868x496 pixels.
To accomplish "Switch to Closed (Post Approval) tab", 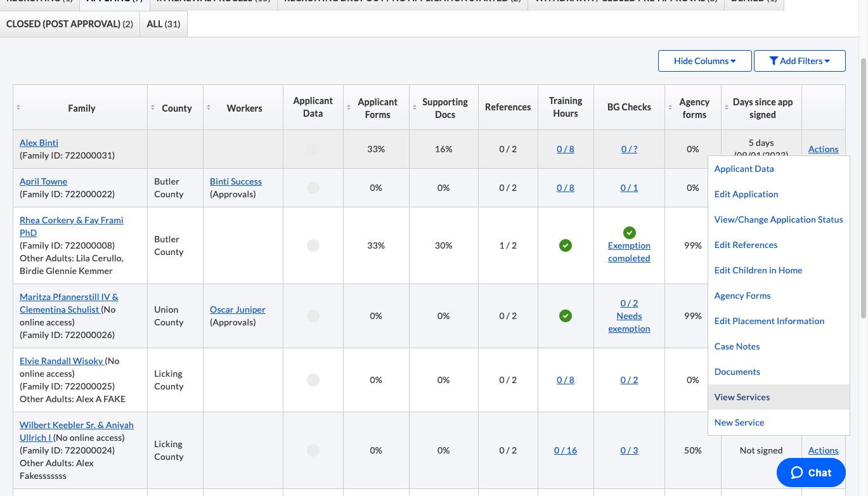I will point(70,24).
